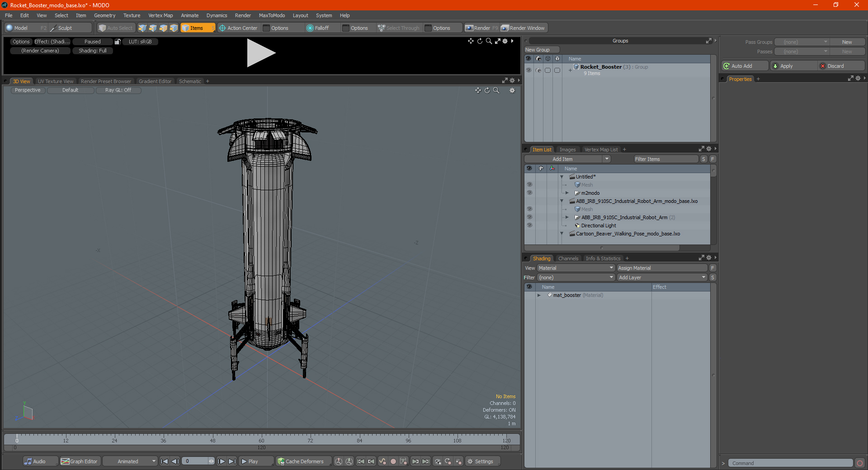This screenshot has height=470, width=868.
Task: Toggle second checkbox in Rocket_Booster group row
Action: pos(557,70)
